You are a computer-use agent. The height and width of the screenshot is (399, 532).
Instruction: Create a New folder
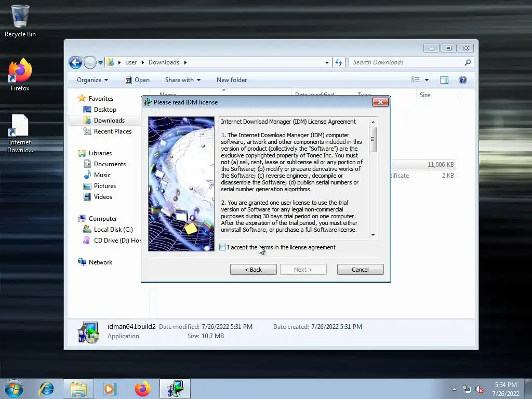point(232,80)
